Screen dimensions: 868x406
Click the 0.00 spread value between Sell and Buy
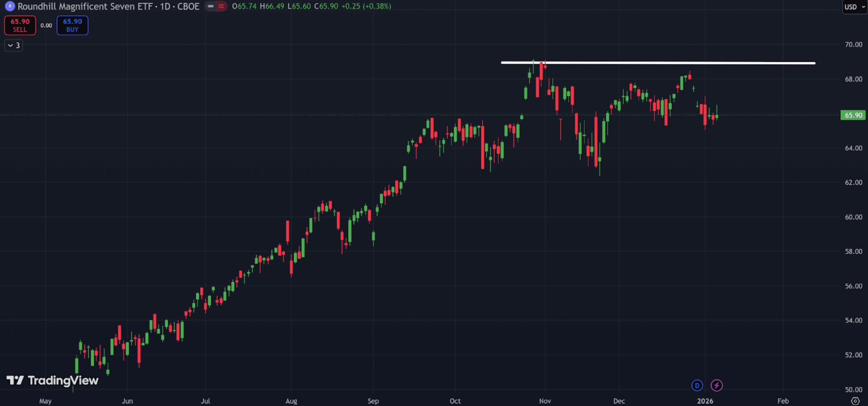[46, 25]
